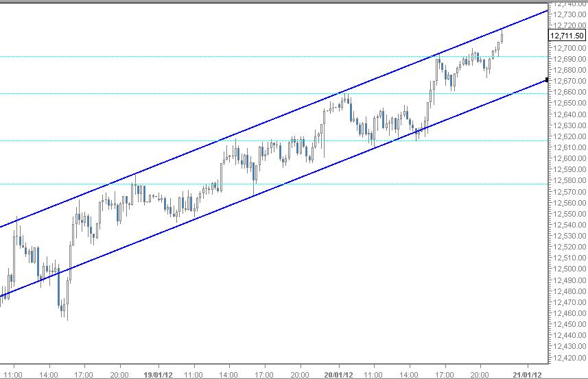Click the 12,480.00 price axis label
The width and height of the screenshot is (588, 379).
click(x=569, y=291)
